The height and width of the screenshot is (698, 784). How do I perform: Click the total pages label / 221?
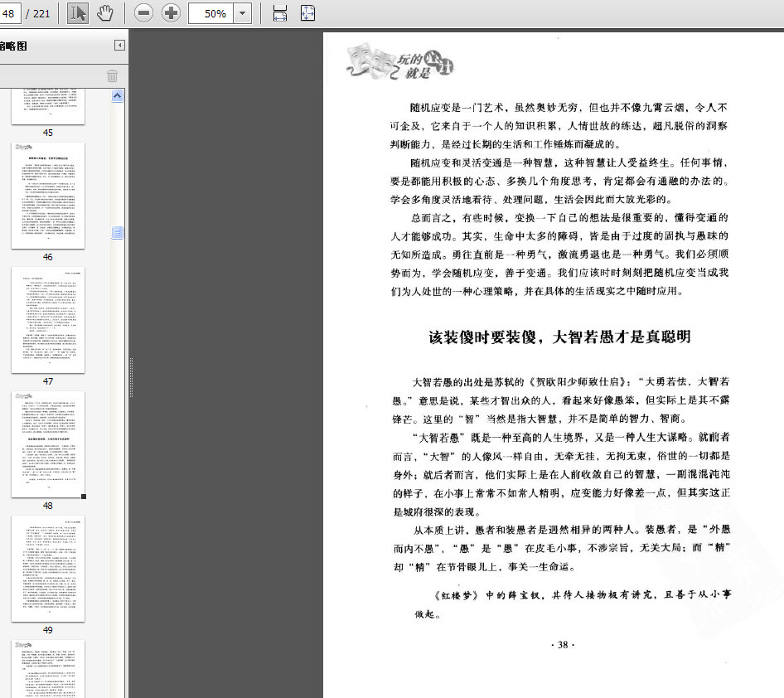coord(38,13)
